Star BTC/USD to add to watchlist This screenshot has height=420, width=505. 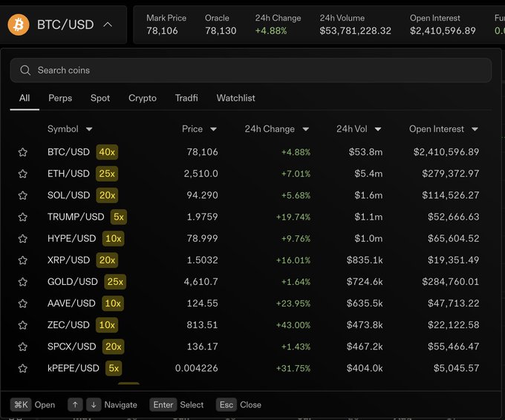(x=22, y=152)
